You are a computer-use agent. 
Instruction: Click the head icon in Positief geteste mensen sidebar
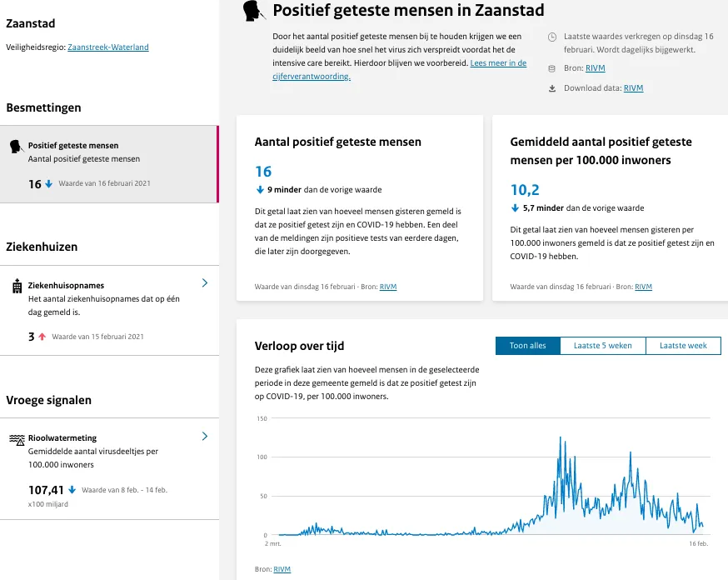[16, 146]
